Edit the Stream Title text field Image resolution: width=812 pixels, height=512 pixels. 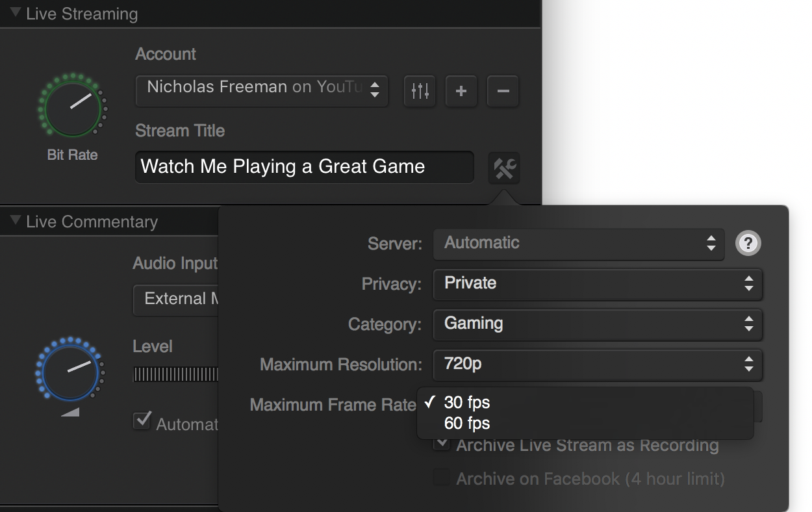point(304,167)
